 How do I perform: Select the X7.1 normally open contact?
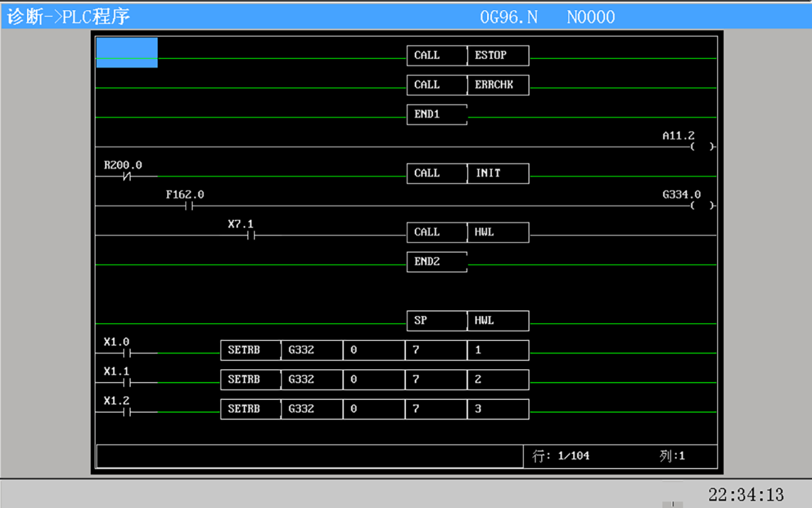coord(251,236)
